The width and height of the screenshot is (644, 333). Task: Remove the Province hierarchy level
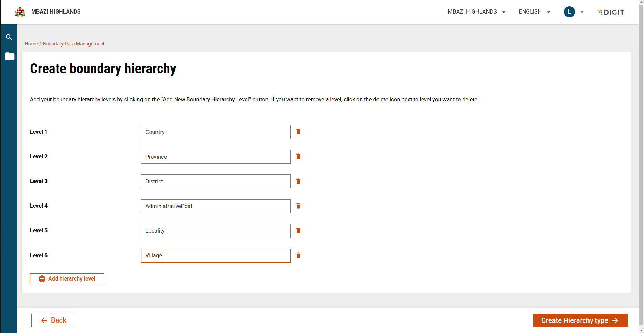pyautogui.click(x=298, y=156)
